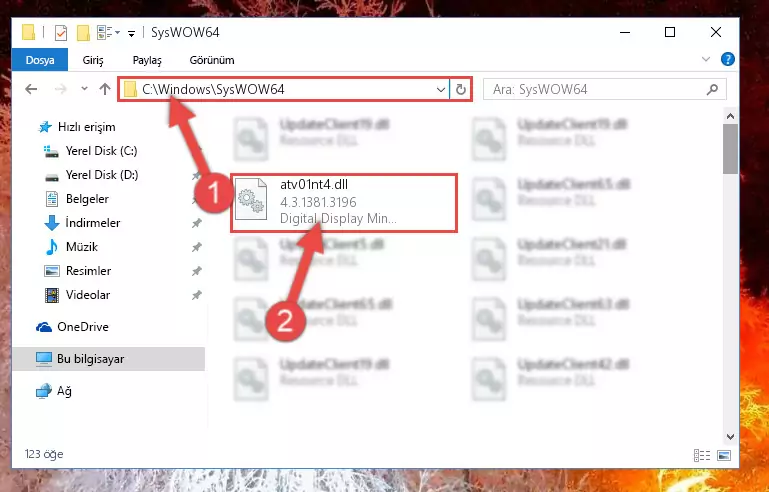The width and height of the screenshot is (769, 492).
Task: Select the atv01nt4.dll file name
Action: click(314, 185)
